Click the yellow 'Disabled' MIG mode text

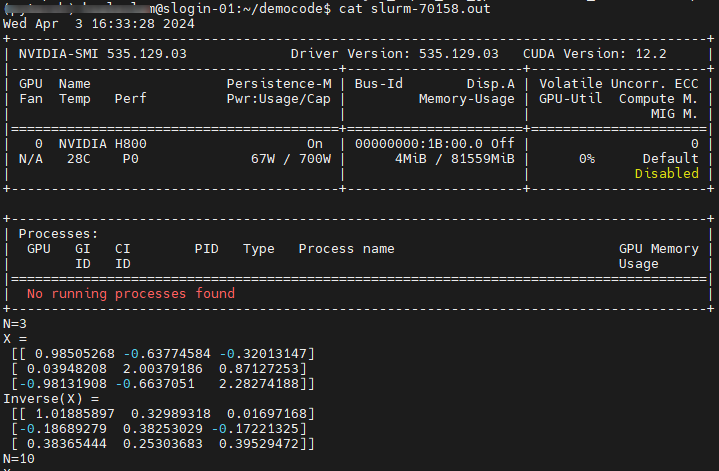(667, 174)
